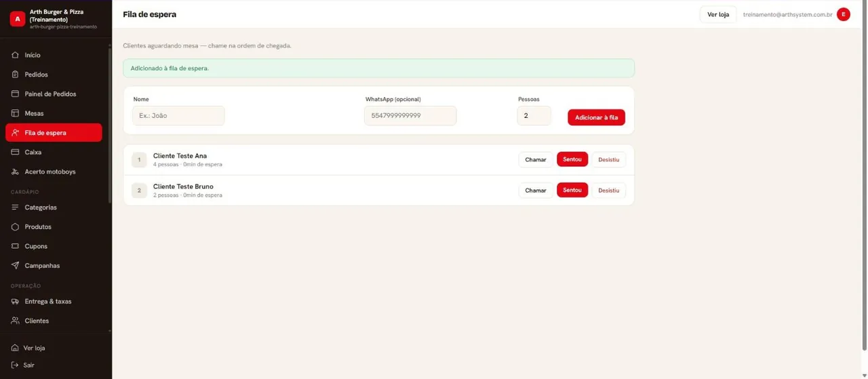Screen dimensions: 868x379
Task: Click the Cliente Teste Ana name
Action: (180, 156)
